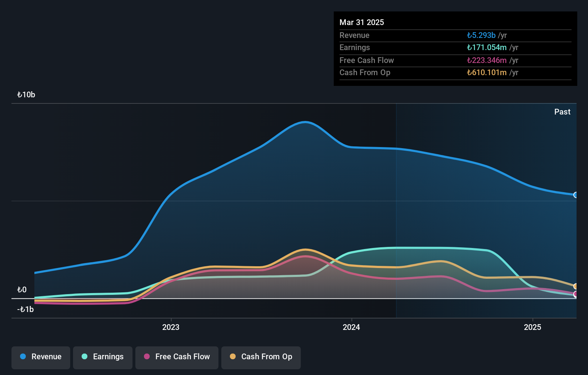Select the Revenue endpoint marker on the chart
The height and width of the screenshot is (375, 588).
coord(576,195)
